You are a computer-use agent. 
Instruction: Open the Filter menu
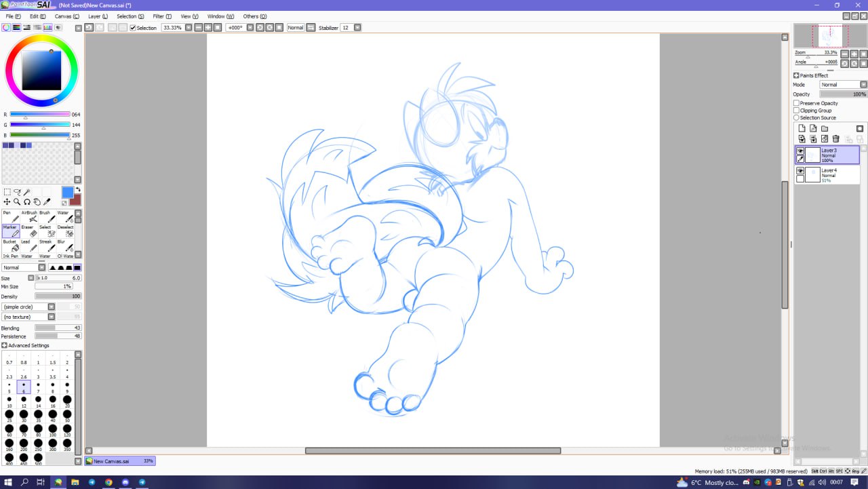coord(162,16)
